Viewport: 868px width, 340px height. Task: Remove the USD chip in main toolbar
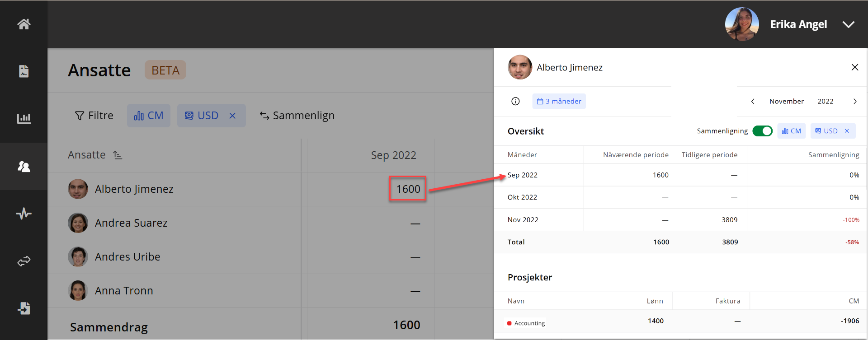[232, 116]
